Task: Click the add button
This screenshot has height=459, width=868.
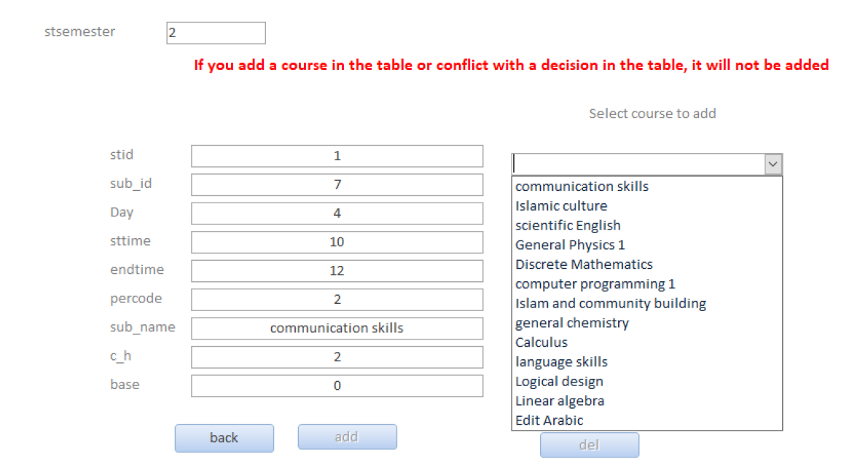Action: 347,437
